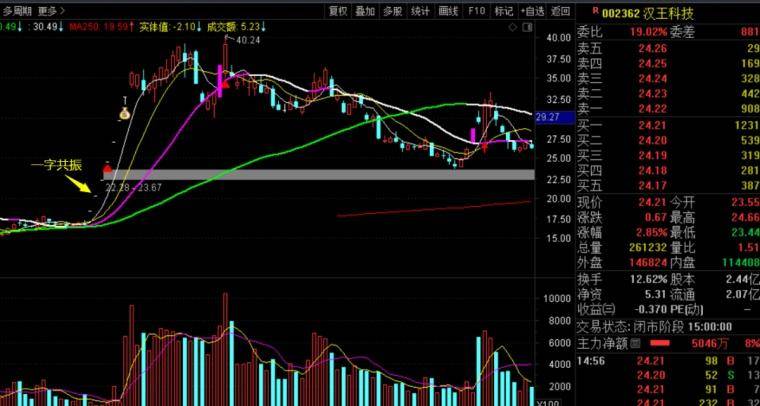Toggle the side panel icon above the price axis
This screenshot has width=760, height=406.
pyautogui.click(x=527, y=28)
